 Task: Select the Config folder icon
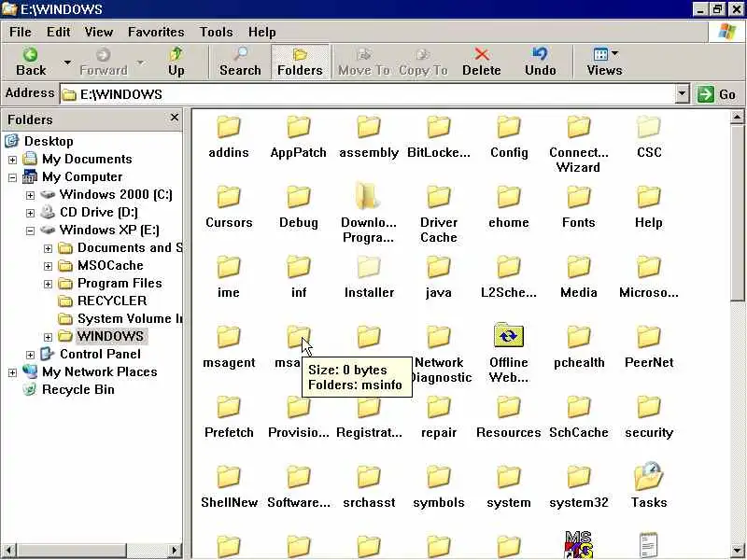point(509,127)
